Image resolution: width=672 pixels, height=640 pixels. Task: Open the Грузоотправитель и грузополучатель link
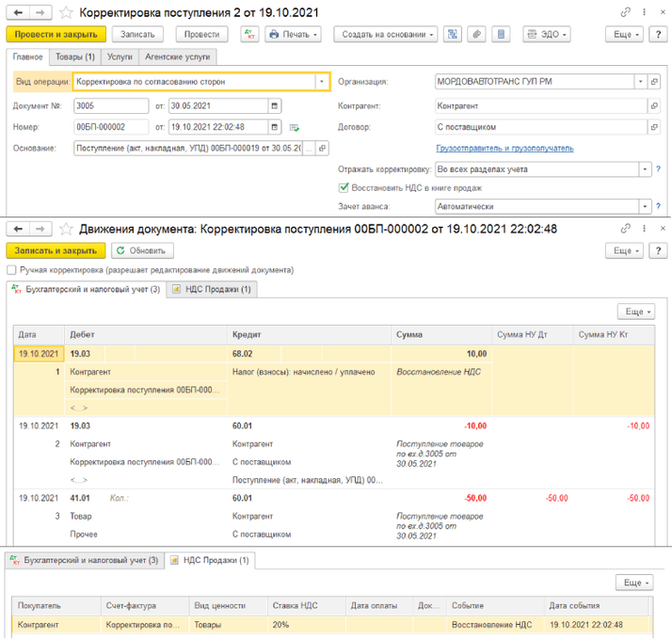point(504,148)
